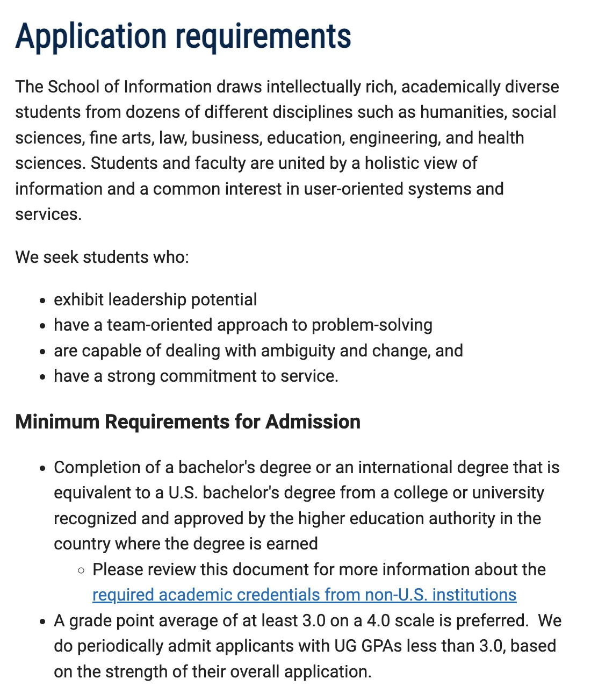Click the ambiguity and change list item
This screenshot has height=700, width=591.
click(x=258, y=351)
